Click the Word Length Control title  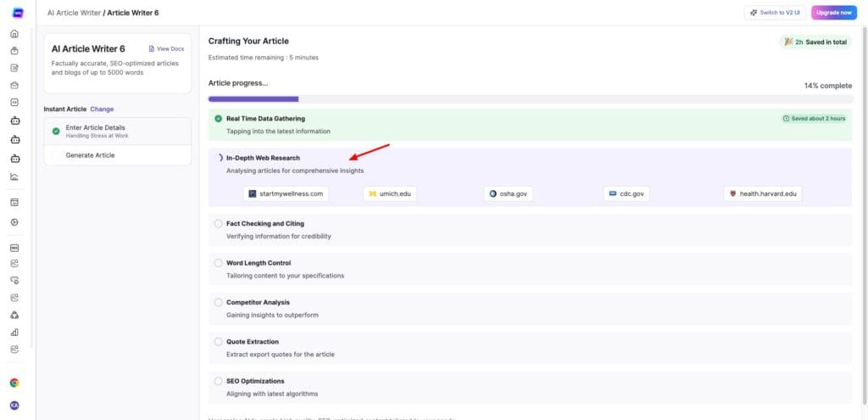click(x=259, y=263)
